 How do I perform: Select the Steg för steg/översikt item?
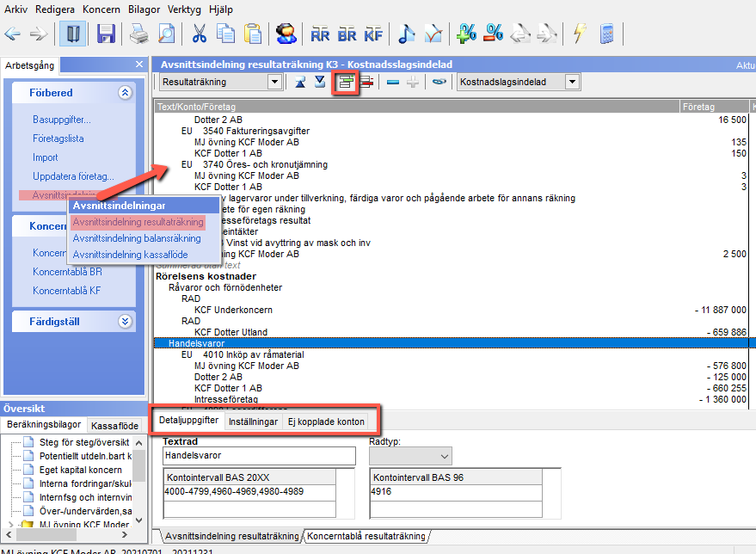pyautogui.click(x=84, y=442)
